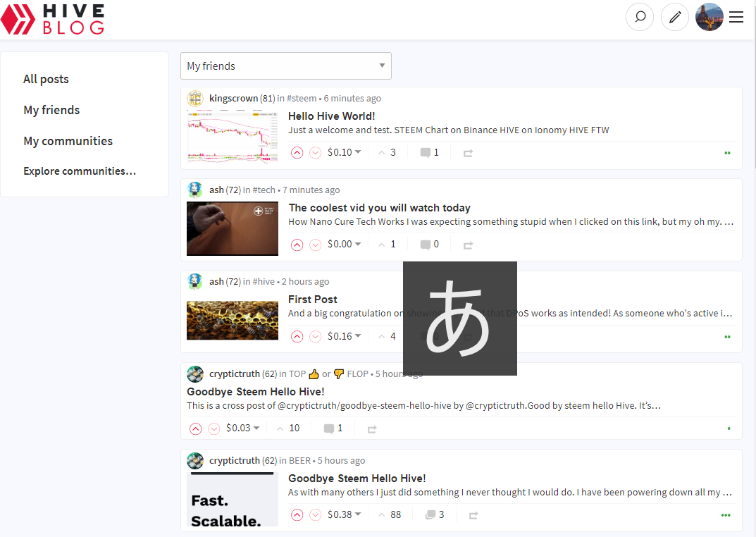Upvote the cryptictruth BEER post
The image size is (756, 537).
coord(297,515)
